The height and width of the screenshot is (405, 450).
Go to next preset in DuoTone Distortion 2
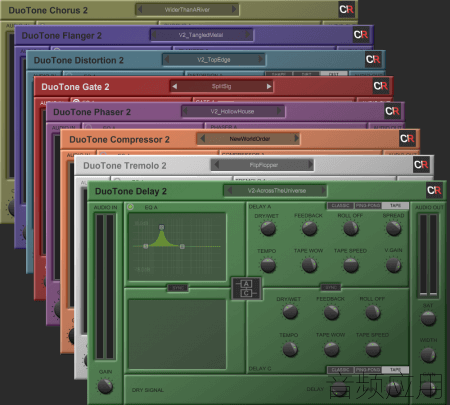point(261,59)
